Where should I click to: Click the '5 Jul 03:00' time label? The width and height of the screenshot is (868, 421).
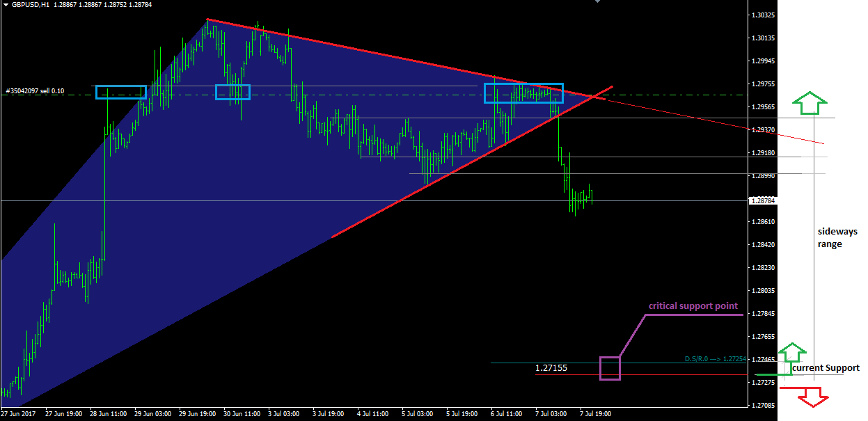[x=418, y=413]
